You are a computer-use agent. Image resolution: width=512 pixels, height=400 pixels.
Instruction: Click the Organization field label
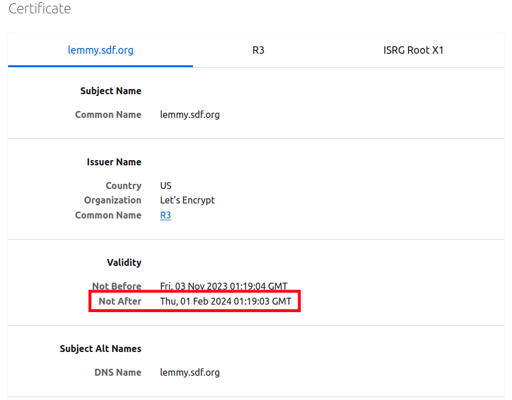coord(113,200)
